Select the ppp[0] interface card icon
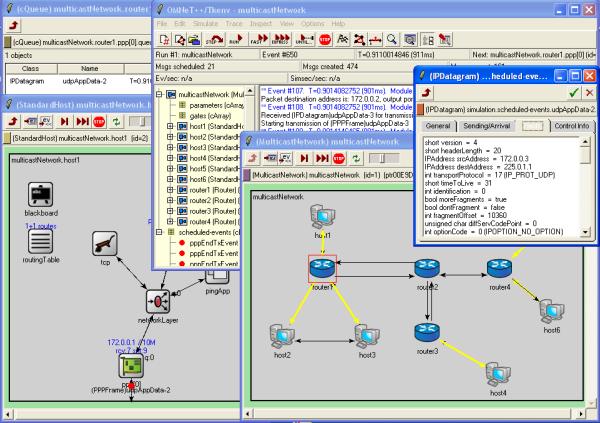The height and width of the screenshot is (423, 600). (131, 366)
